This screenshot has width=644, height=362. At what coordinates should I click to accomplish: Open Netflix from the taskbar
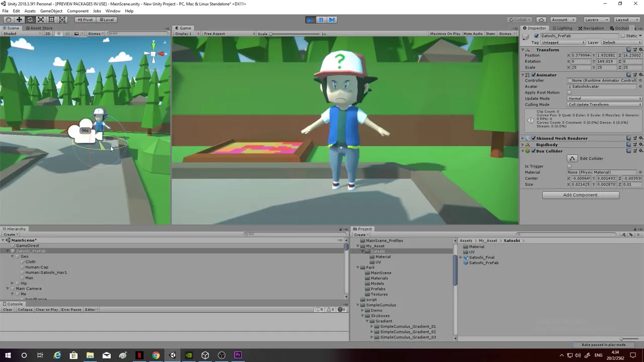139,355
